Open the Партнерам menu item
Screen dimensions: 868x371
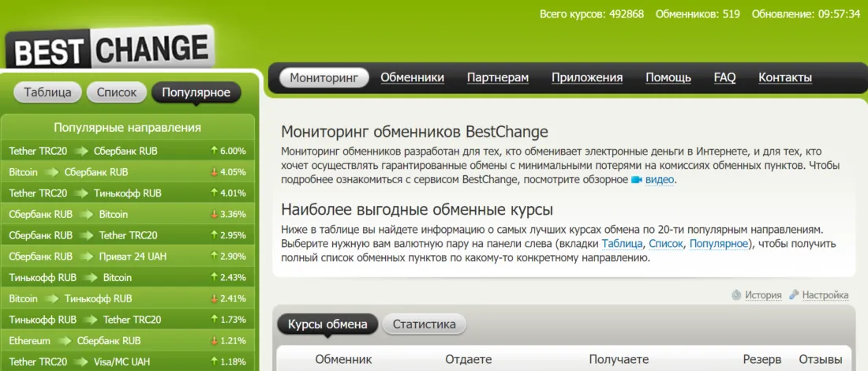pyautogui.click(x=498, y=77)
